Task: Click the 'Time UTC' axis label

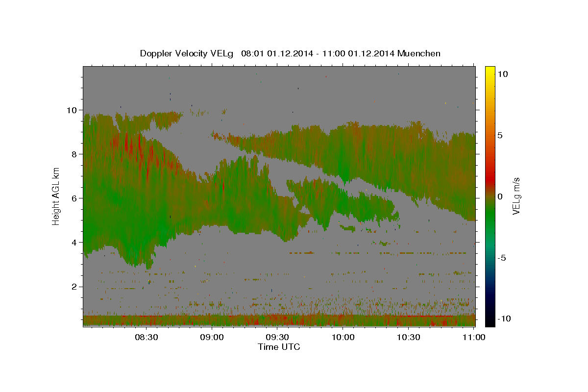Action: [279, 347]
